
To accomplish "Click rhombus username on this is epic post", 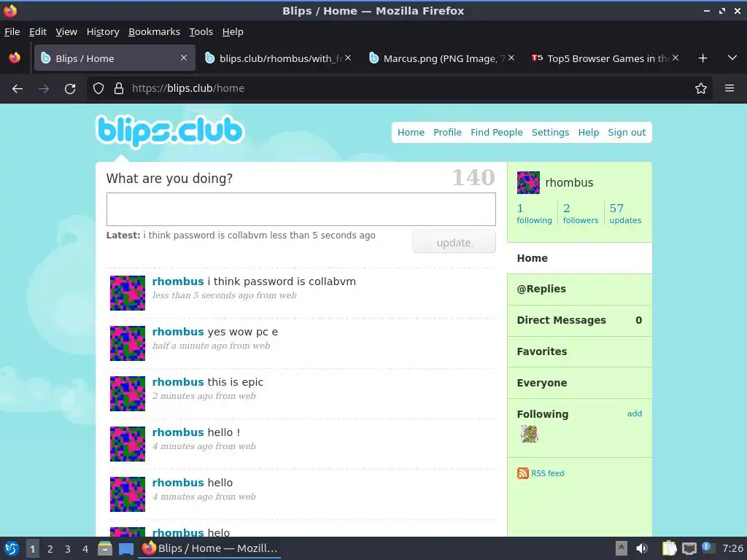I will 178,382.
